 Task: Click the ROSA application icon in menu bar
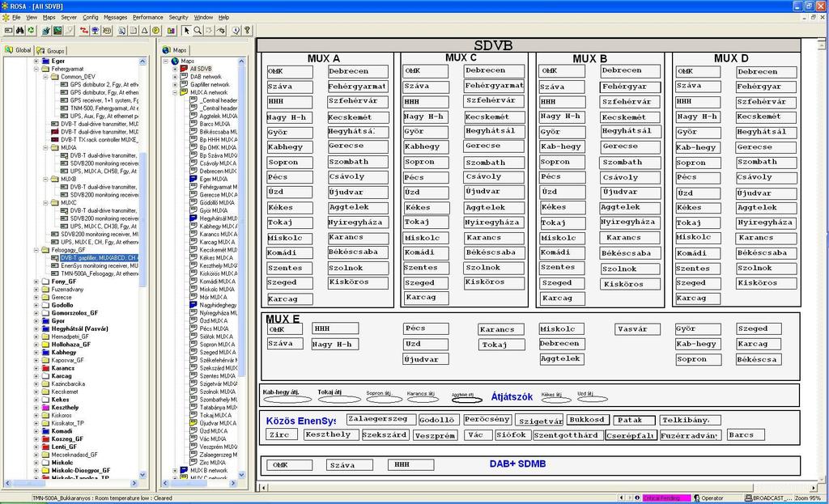pyautogui.click(x=6, y=18)
